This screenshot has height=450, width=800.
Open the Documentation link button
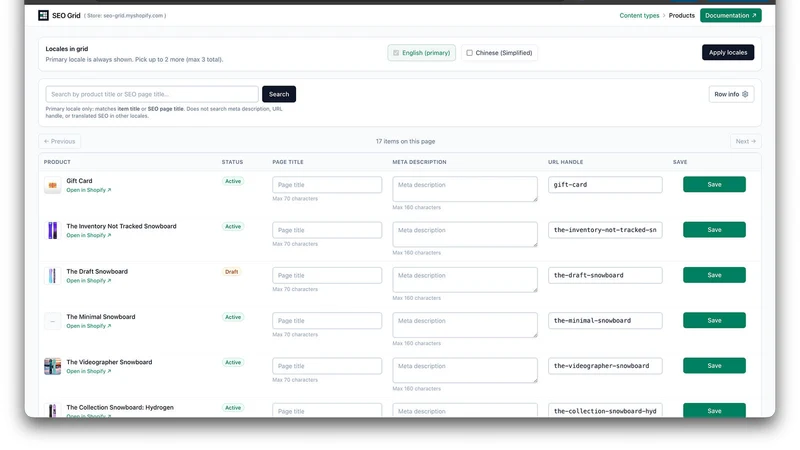pyautogui.click(x=731, y=15)
